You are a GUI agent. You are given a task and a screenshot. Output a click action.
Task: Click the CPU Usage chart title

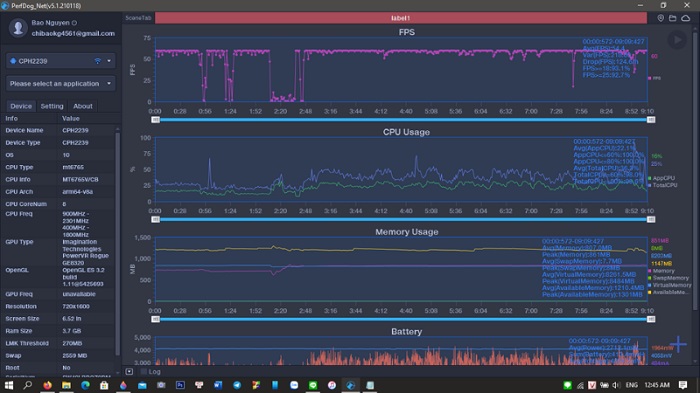pyautogui.click(x=406, y=132)
